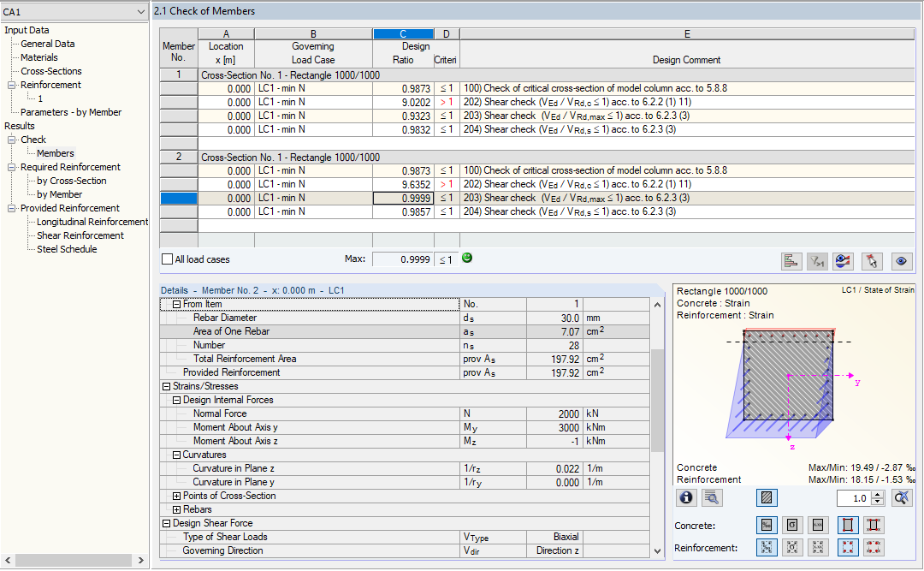Screen dimensions: 924x571
Task: Collapse the Required Reinforcement node
Action: [x=11, y=167]
